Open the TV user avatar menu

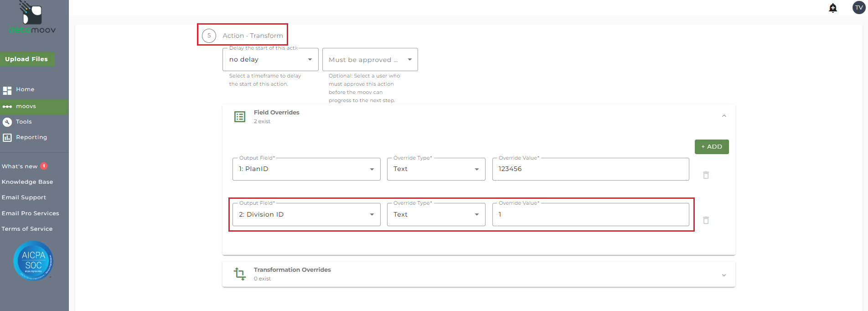coord(859,8)
